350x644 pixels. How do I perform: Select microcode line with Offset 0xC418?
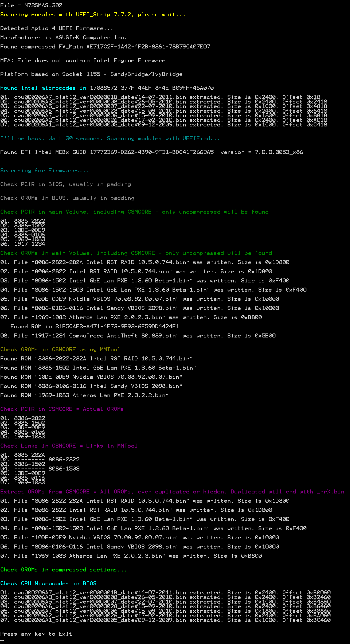[x=164, y=125]
